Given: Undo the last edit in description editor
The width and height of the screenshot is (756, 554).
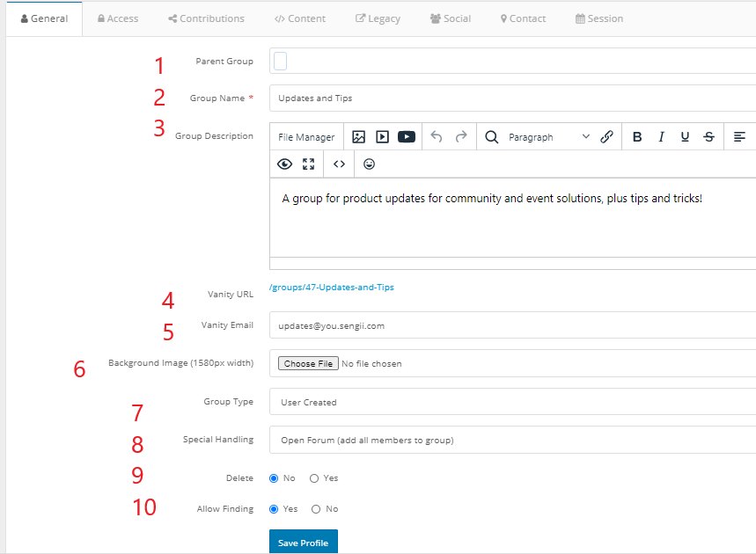Looking at the screenshot, I should [437, 137].
